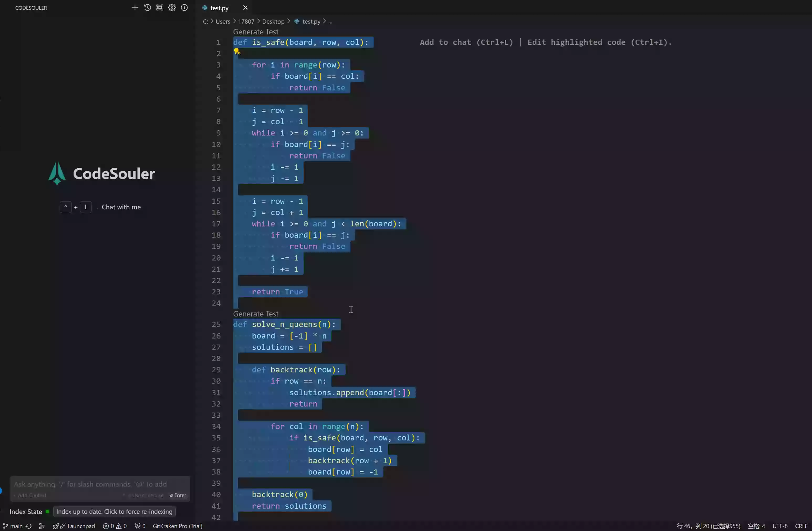Toggle the full screen panel icon
812x531 pixels.
pos(160,8)
